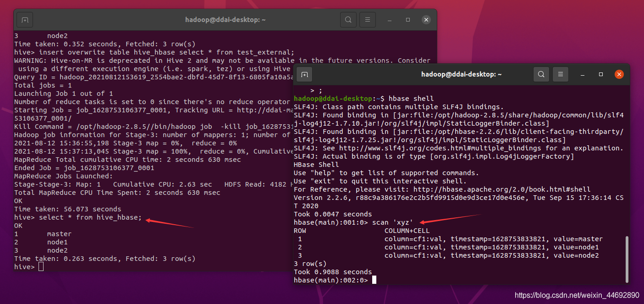The height and width of the screenshot is (304, 644).
Task: Click the 'HBase Shell' banner text
Action: click(316, 165)
